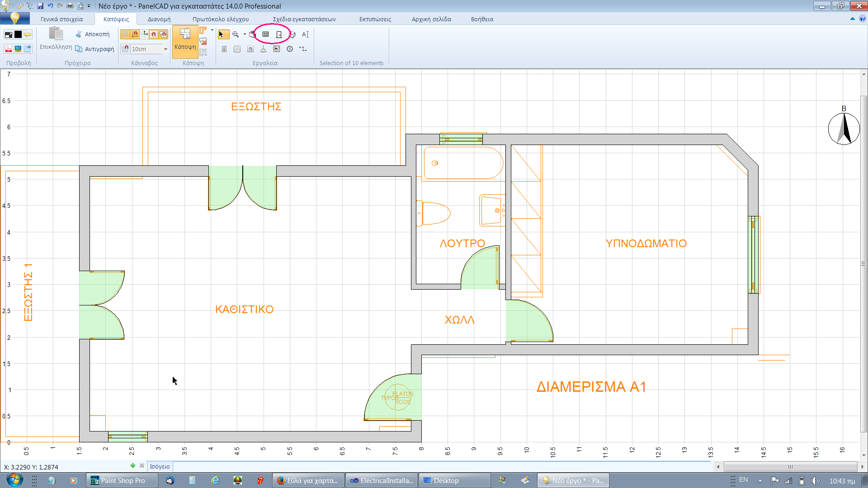The image size is (868, 488).
Task: Open the Διανομή ribbon tab
Action: click(159, 19)
